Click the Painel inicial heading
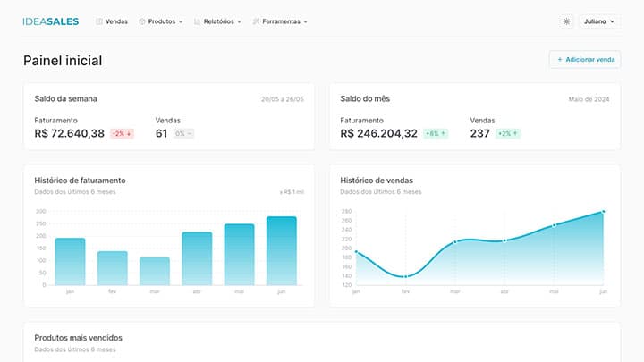Image resolution: width=644 pixels, height=362 pixels. [63, 61]
